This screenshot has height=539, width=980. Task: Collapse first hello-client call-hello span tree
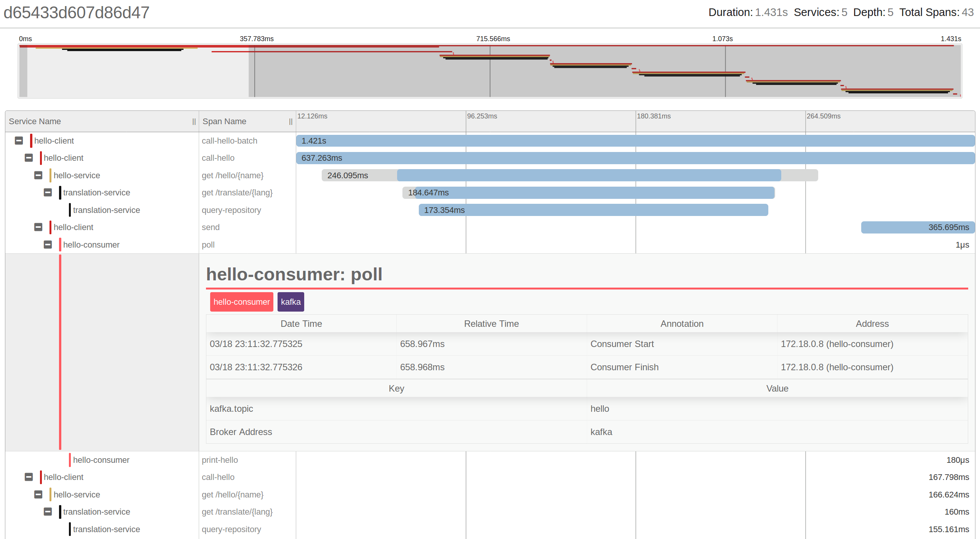click(29, 158)
